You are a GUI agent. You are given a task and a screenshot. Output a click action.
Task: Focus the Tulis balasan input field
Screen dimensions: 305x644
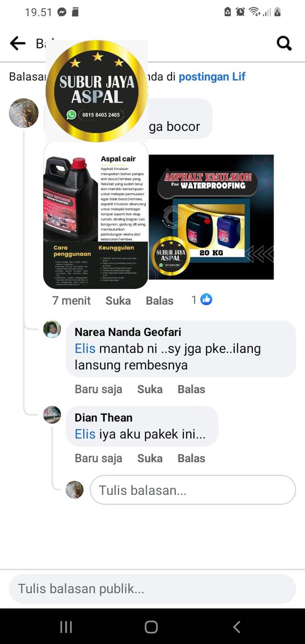click(193, 490)
